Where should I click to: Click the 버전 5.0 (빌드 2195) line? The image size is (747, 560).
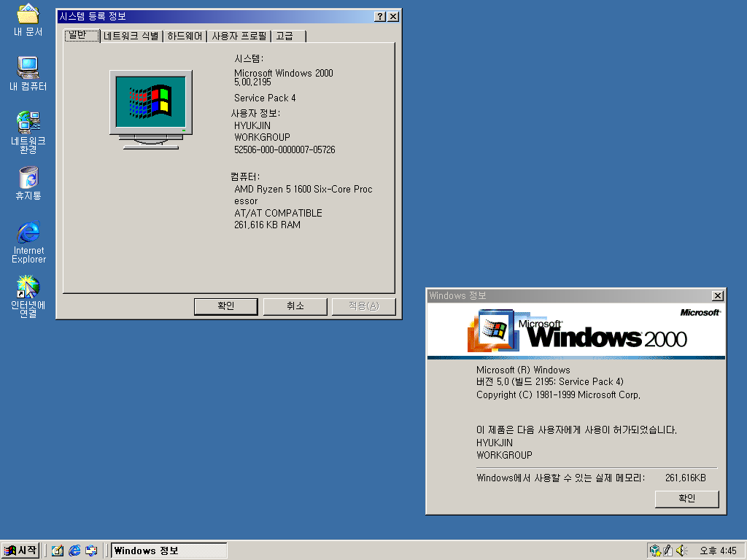550,382
